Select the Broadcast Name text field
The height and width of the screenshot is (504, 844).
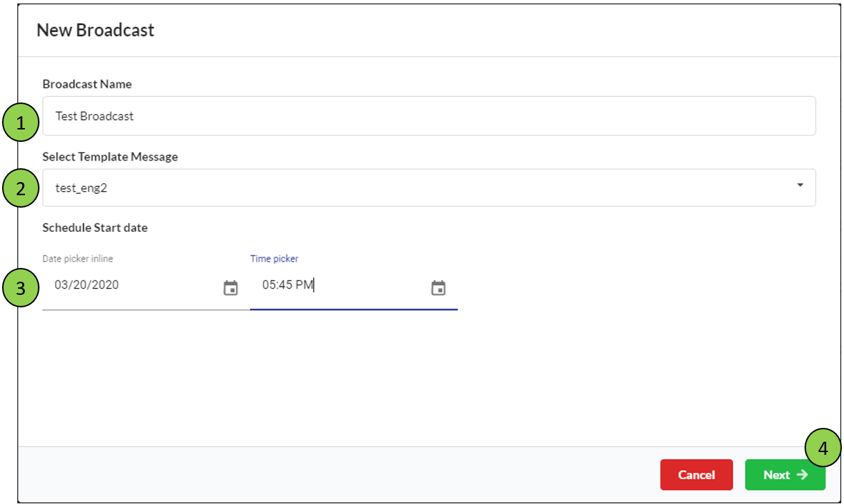(x=415, y=116)
